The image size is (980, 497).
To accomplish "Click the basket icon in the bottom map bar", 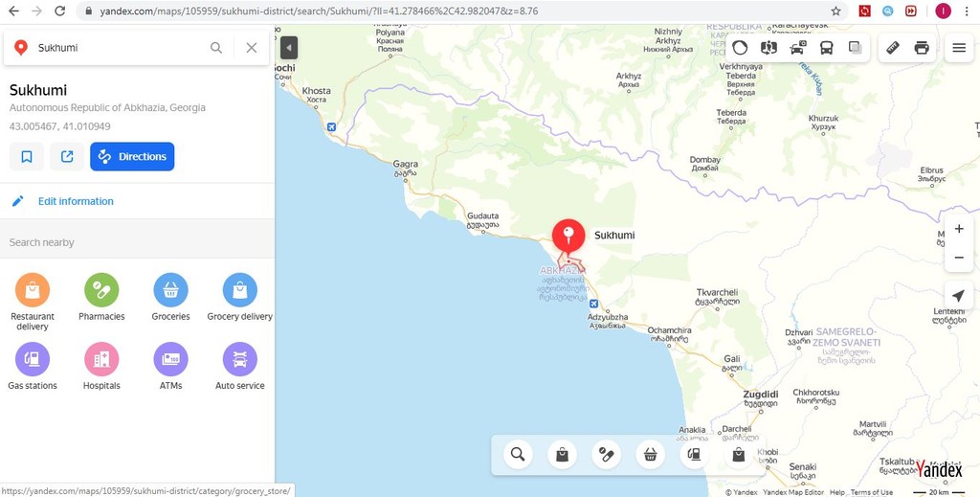I will (651, 455).
